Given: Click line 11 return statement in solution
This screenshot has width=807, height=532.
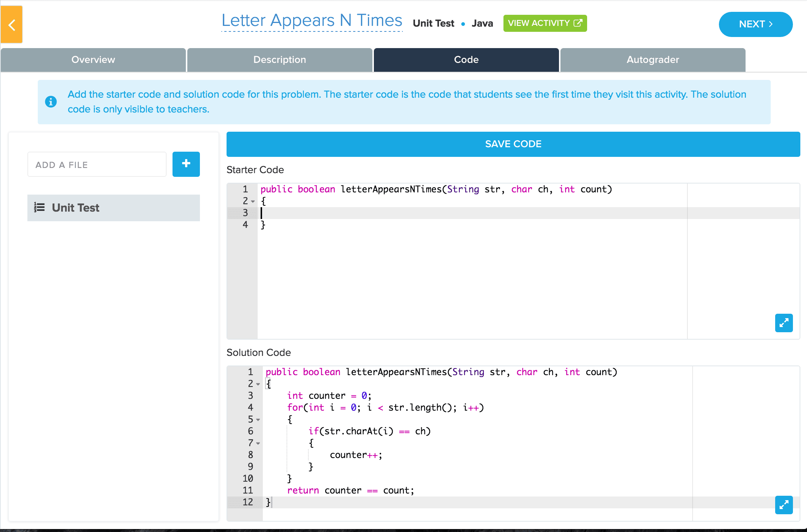Looking at the screenshot, I should (350, 491).
